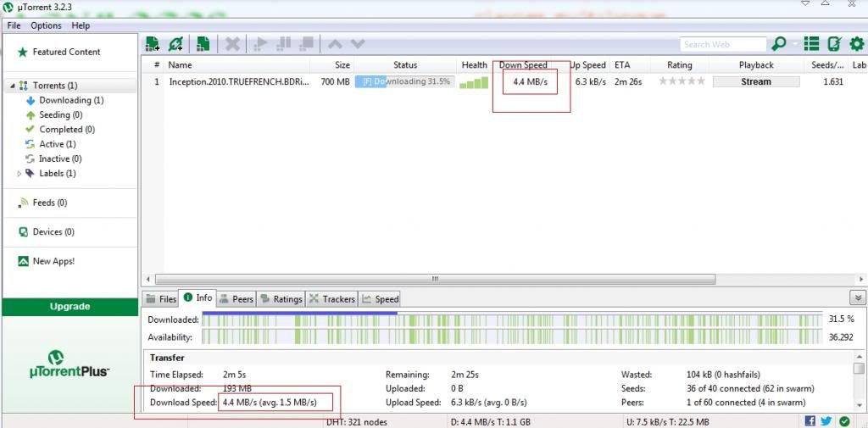Open Preferences with the gear icon
The height and width of the screenshot is (428, 868).
click(x=857, y=44)
